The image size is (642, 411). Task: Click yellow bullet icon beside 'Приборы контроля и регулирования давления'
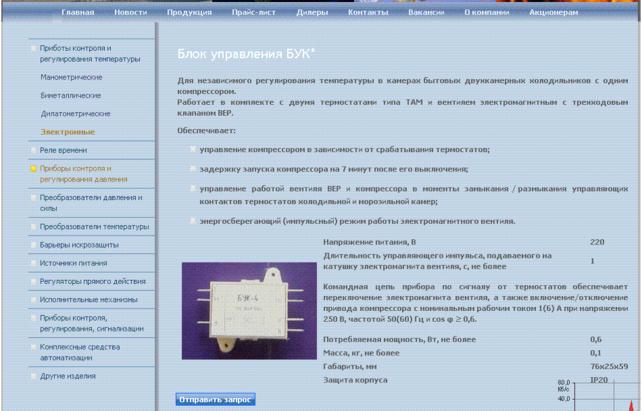pyautogui.click(x=33, y=169)
